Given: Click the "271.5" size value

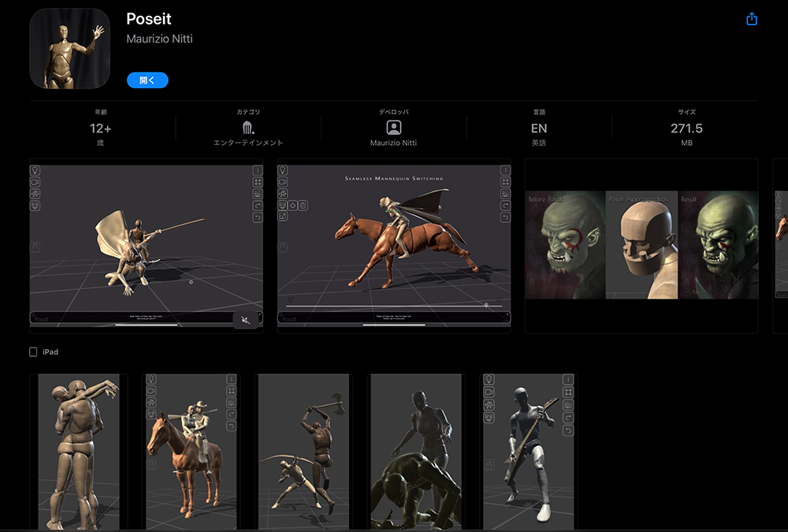Looking at the screenshot, I should (686, 128).
